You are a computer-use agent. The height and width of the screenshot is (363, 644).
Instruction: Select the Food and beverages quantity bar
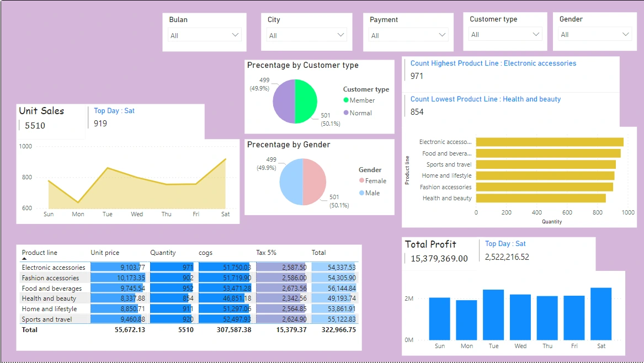[x=549, y=153]
